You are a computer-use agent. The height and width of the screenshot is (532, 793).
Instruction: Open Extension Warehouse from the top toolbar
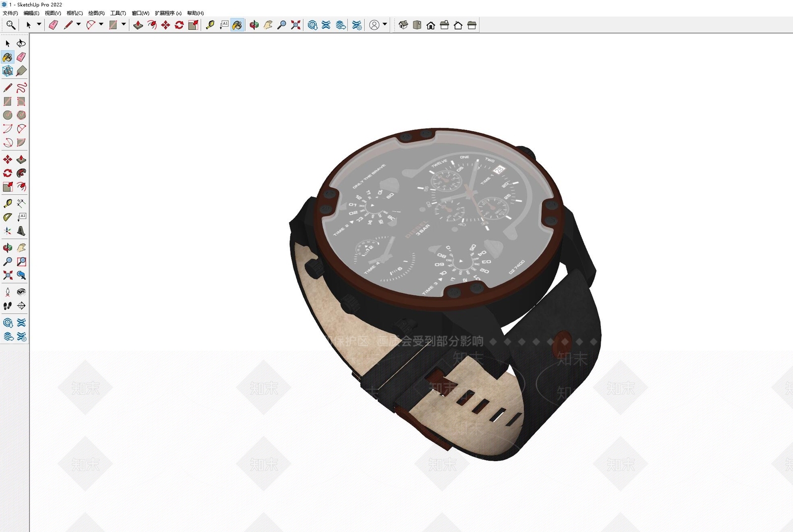coord(326,25)
